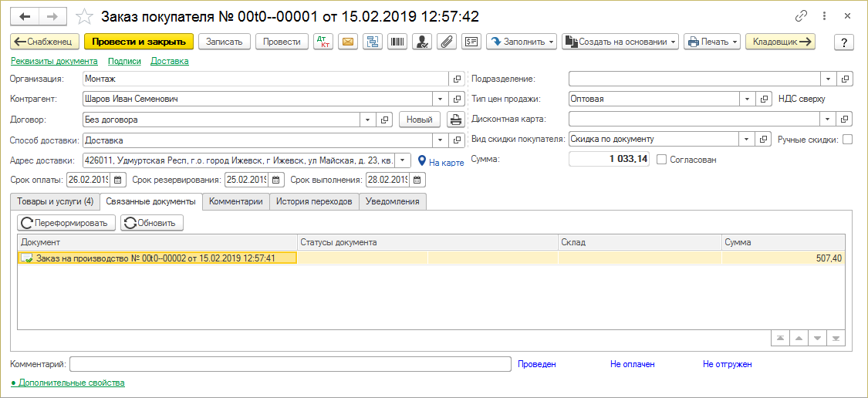The width and height of the screenshot is (868, 398).
Task: Open Печать dropdown menu
Action: coord(712,42)
